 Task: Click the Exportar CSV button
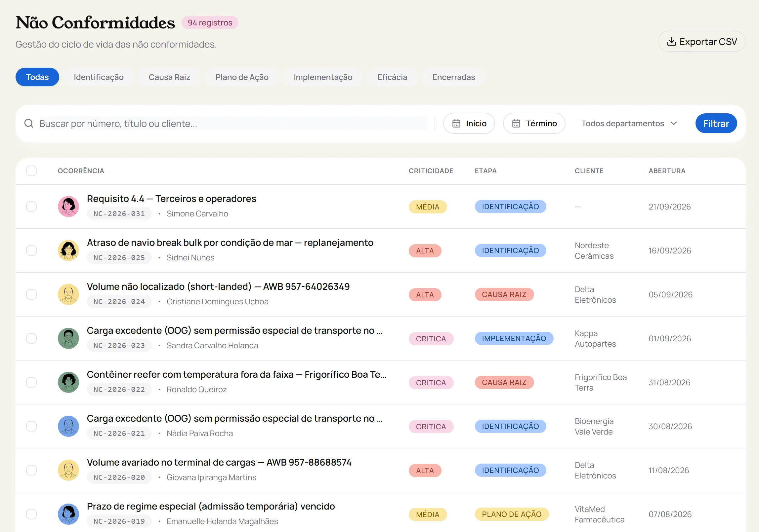coord(701,42)
